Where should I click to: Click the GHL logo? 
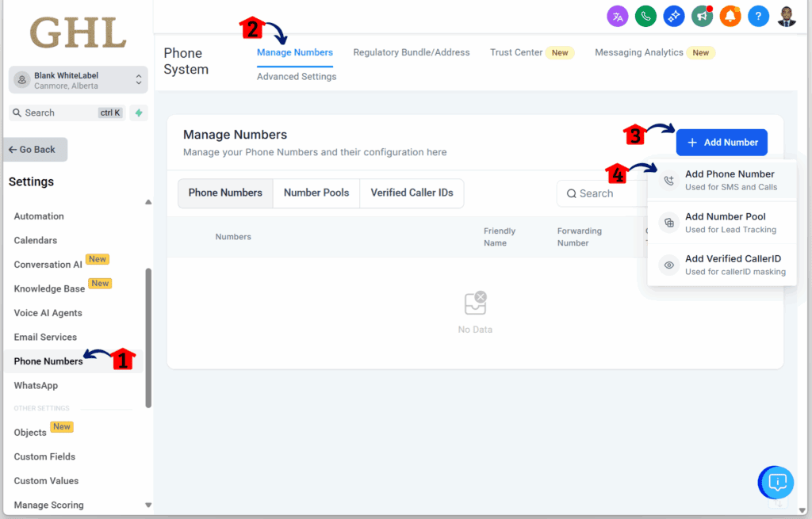(x=79, y=32)
